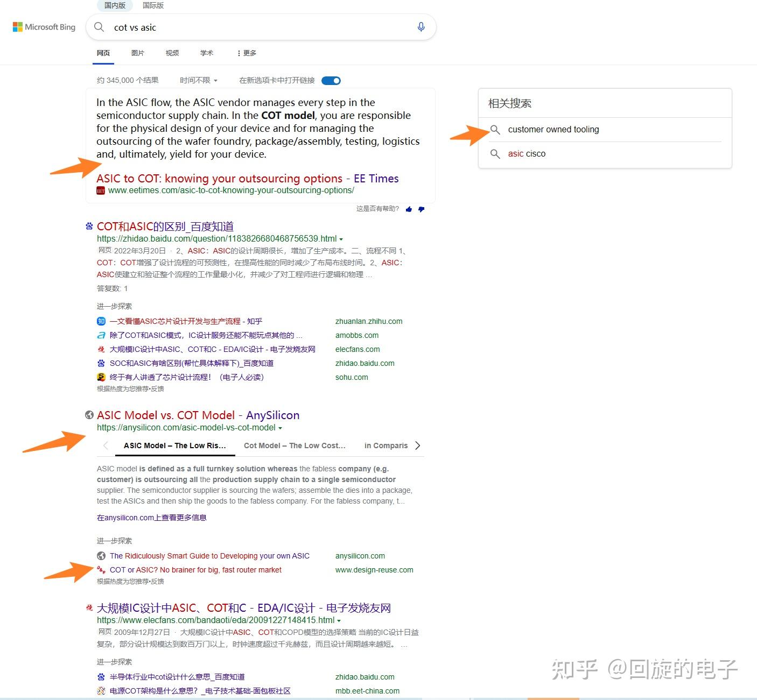Click the Baidu paw icon beside COT和ASIC的区别 result
The image size is (757, 700).
click(x=89, y=226)
